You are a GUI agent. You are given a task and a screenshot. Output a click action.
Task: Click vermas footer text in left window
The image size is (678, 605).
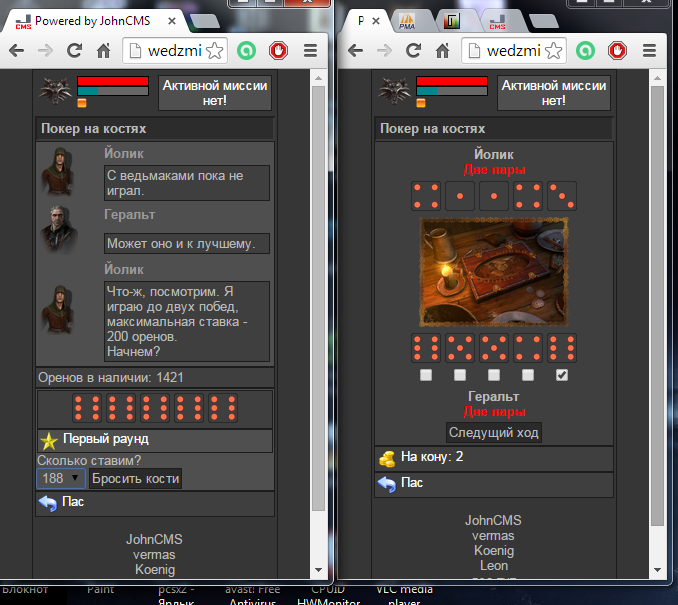coord(154,555)
